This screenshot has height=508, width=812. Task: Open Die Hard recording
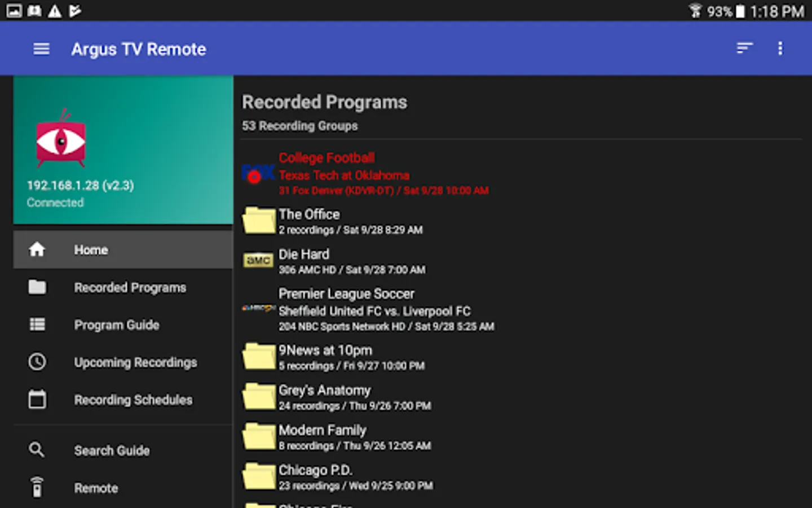point(522,261)
